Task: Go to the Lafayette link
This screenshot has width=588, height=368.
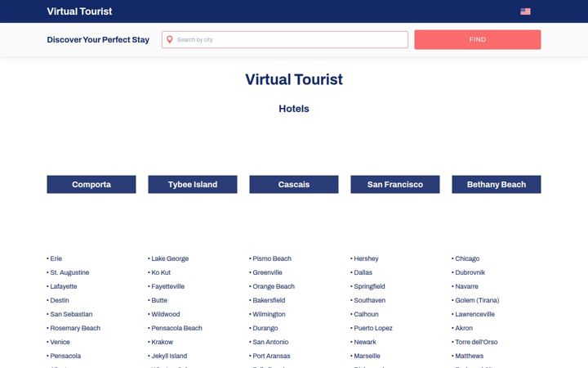Action: pos(64,286)
